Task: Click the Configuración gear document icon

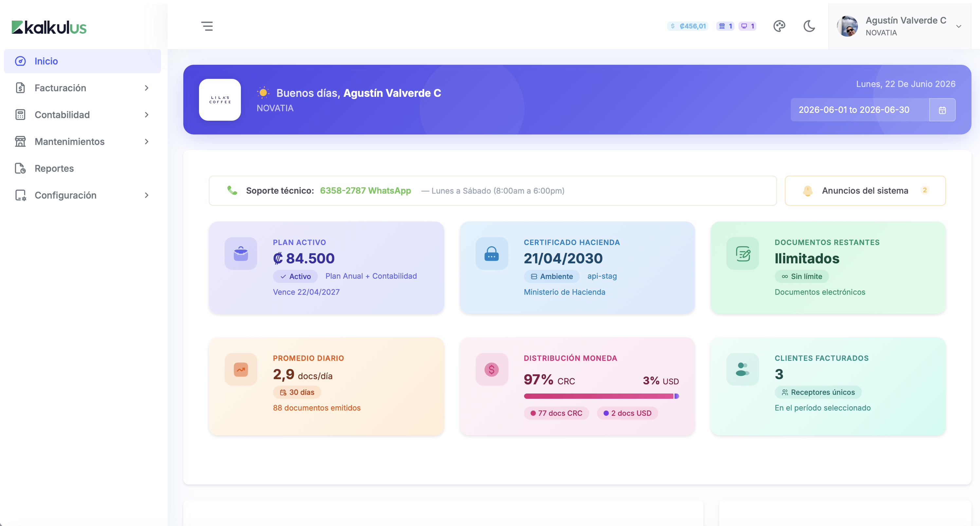Action: point(20,195)
